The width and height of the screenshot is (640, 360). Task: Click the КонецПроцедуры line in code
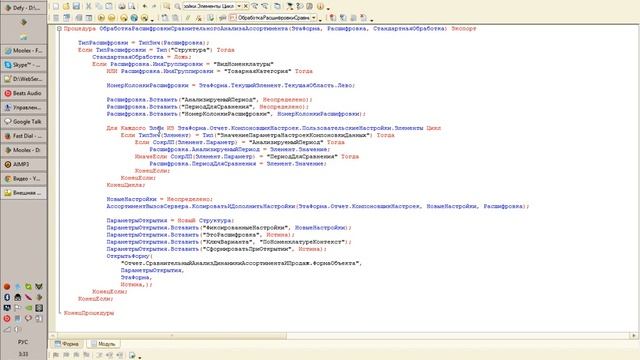click(x=89, y=313)
